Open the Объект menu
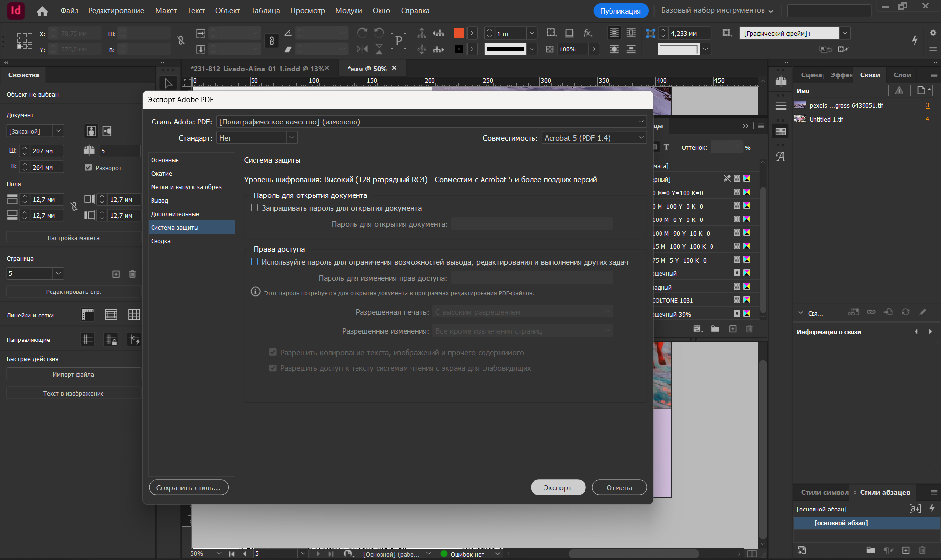 tap(228, 11)
